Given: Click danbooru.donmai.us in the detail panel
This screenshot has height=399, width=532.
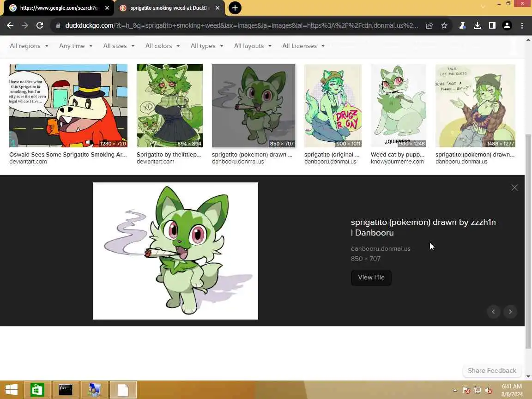Looking at the screenshot, I should [x=381, y=249].
